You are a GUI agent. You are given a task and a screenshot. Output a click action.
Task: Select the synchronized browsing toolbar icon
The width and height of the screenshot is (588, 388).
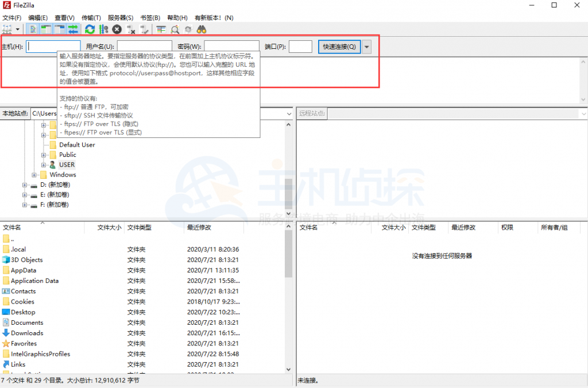(187, 29)
